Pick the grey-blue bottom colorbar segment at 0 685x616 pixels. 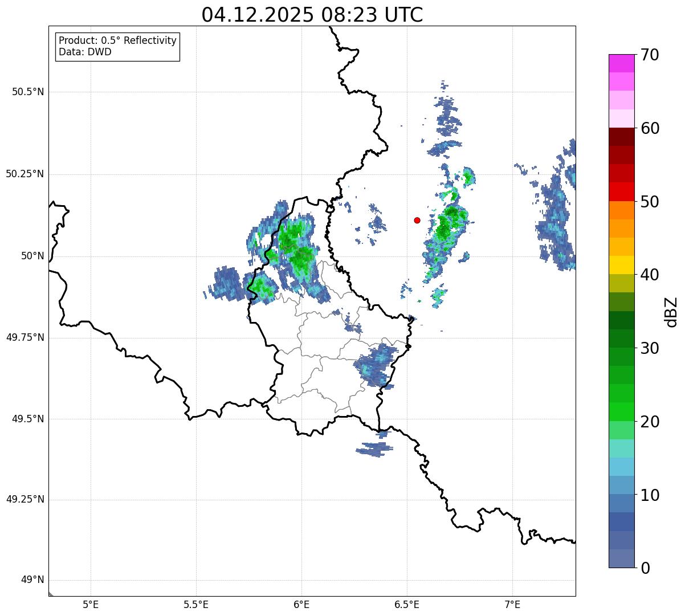click(621, 558)
